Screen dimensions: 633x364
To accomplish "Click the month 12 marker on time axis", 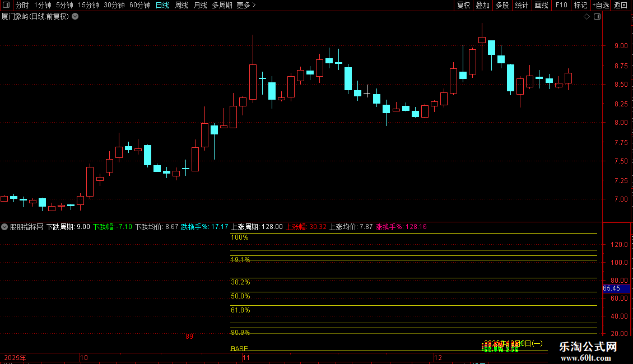I will [x=438, y=358].
